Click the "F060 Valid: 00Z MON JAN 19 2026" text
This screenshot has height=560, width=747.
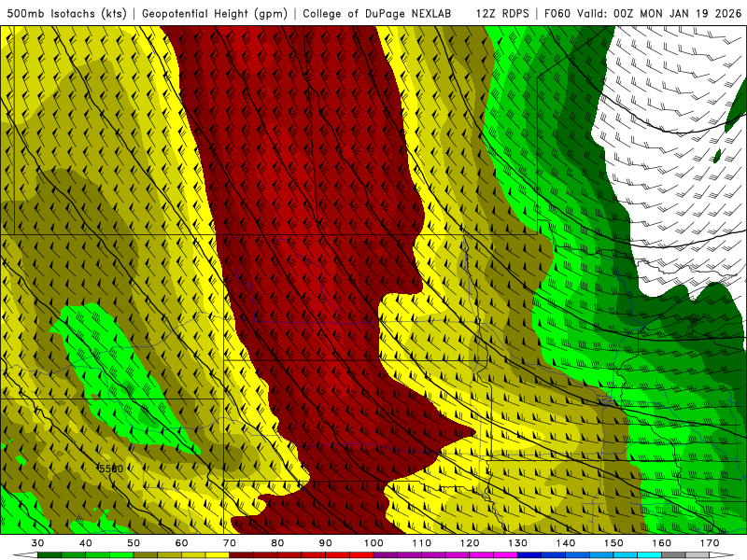tap(642, 13)
